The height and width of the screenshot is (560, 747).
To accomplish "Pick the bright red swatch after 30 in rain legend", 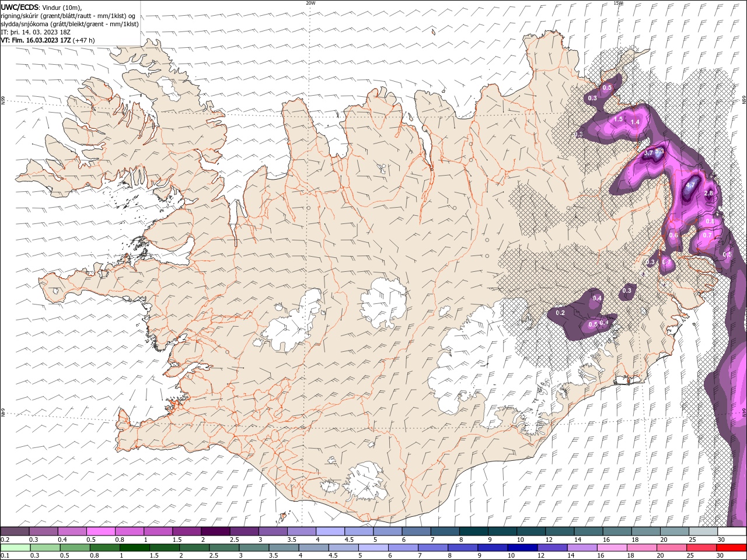I will point(732,548).
